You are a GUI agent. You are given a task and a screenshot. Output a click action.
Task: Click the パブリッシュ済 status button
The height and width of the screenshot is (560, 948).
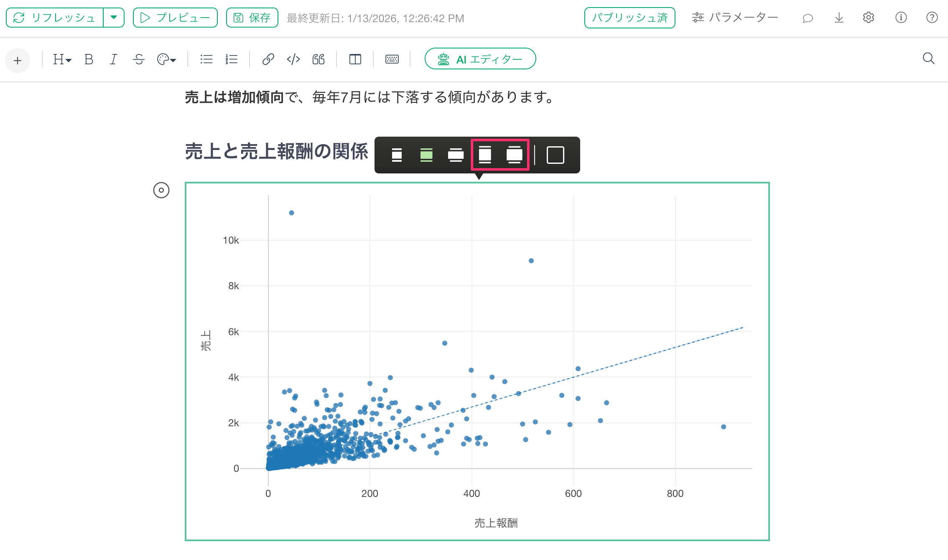click(x=629, y=18)
